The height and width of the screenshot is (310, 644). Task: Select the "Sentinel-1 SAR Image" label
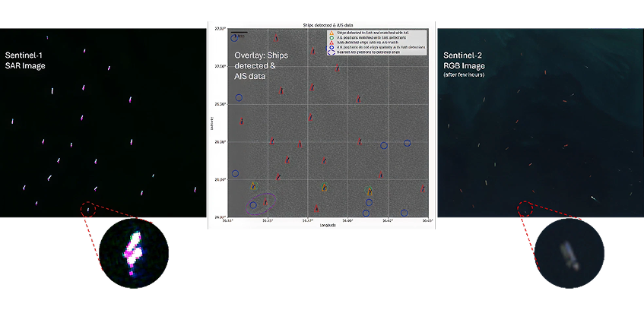25,61
